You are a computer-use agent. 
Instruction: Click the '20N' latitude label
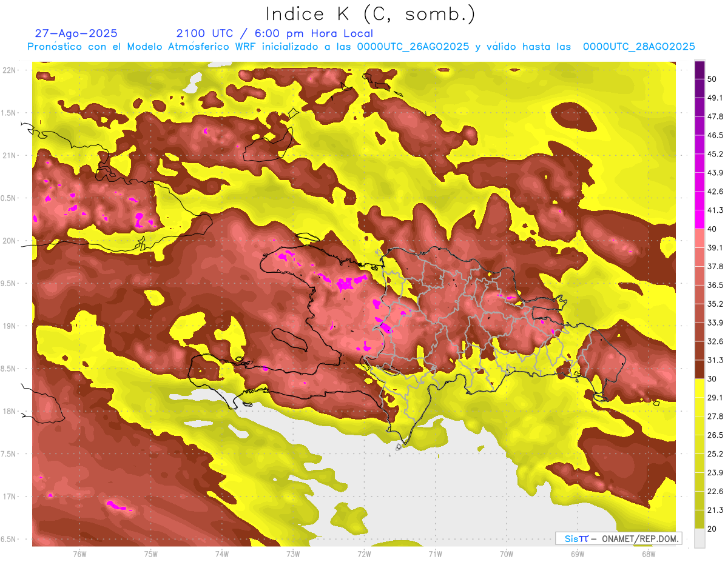coord(10,241)
